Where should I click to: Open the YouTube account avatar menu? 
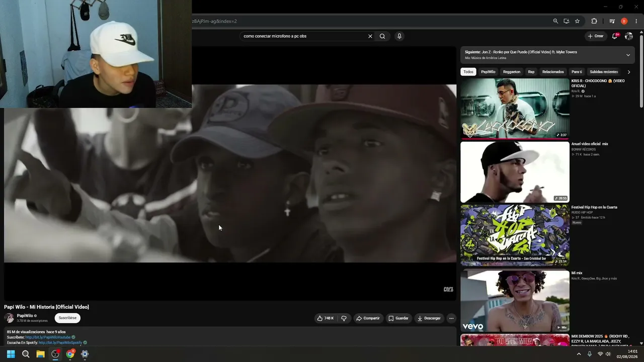click(629, 36)
